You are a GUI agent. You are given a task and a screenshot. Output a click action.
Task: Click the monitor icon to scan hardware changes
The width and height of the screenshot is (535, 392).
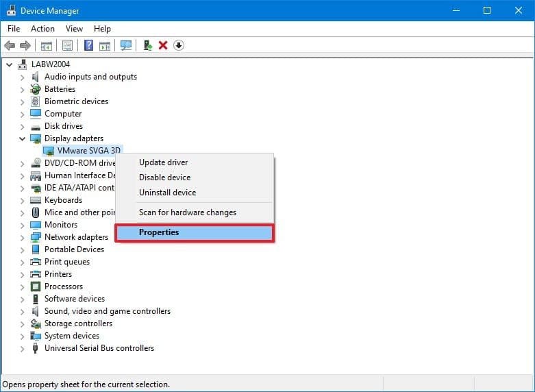[x=126, y=45]
